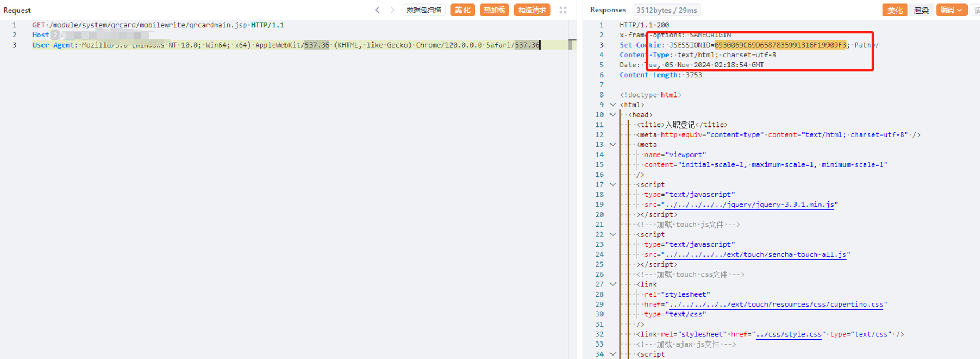Click the HTTP/1.1 200 status line
980x359 pixels.
644,25
